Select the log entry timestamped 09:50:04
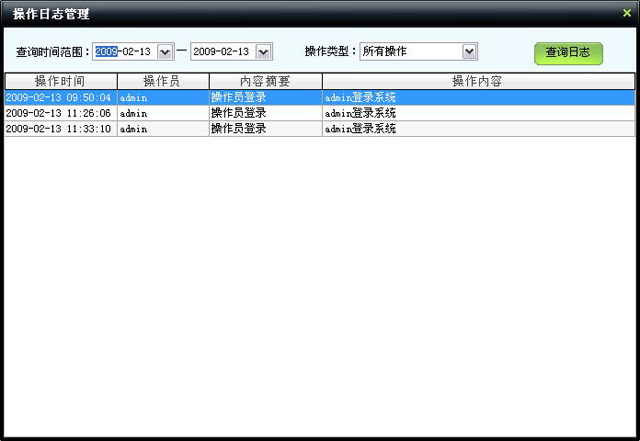This screenshot has height=441, width=640. [x=58, y=98]
